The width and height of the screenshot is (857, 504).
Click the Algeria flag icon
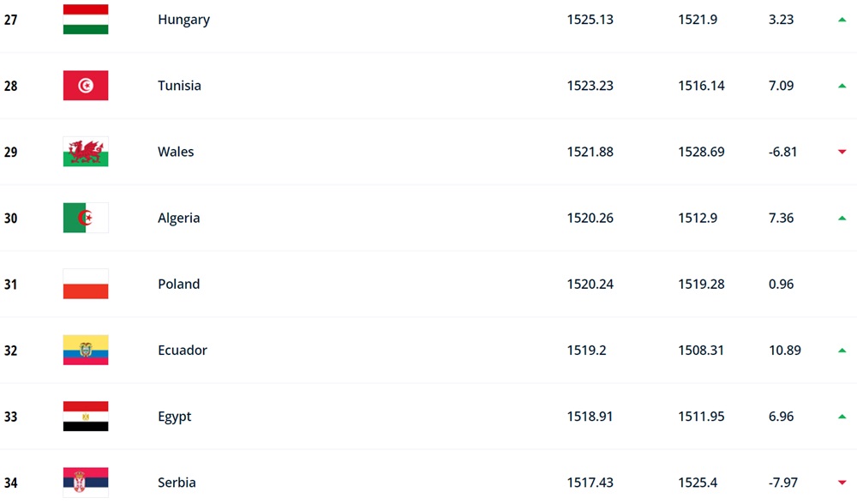click(85, 218)
